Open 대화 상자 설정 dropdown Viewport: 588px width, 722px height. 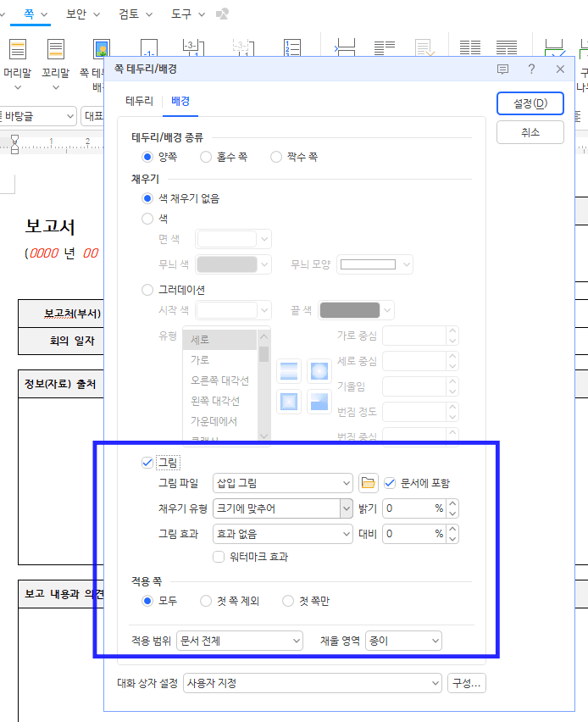pos(312,683)
